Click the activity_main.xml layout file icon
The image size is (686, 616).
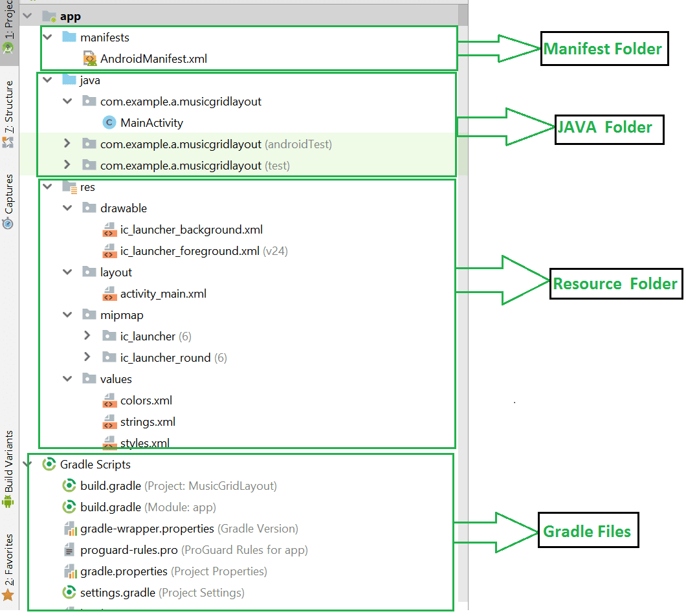coord(109,294)
